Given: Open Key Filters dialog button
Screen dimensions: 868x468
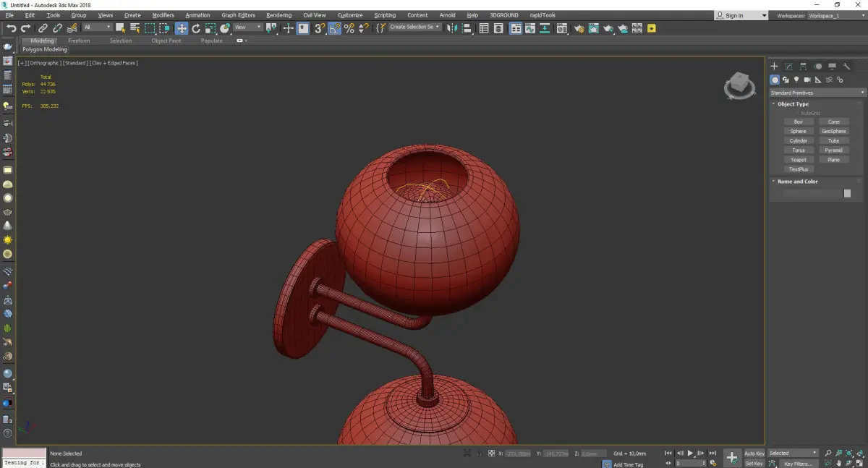Looking at the screenshot, I should 799,464.
